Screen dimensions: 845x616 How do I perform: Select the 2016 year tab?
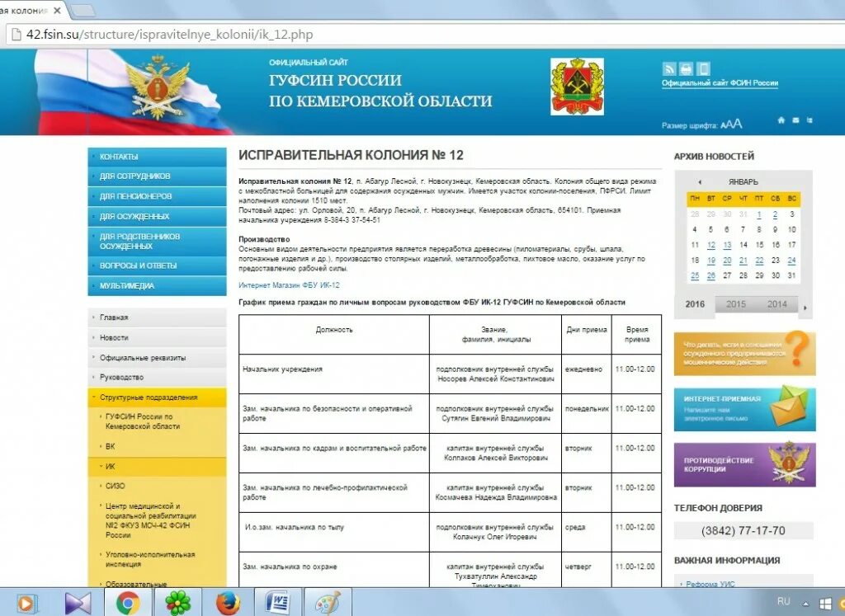695,304
